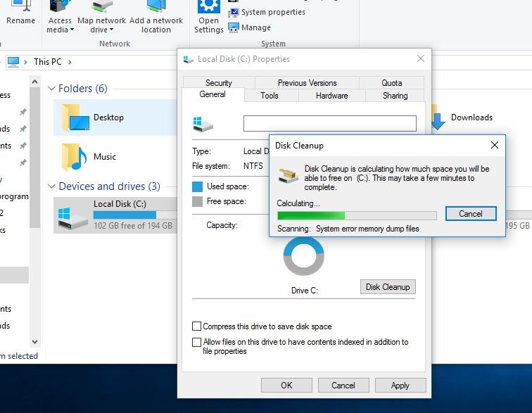Image resolution: width=532 pixels, height=413 pixels.
Task: Cancel the Disk Cleanup calculation
Action: tap(471, 213)
